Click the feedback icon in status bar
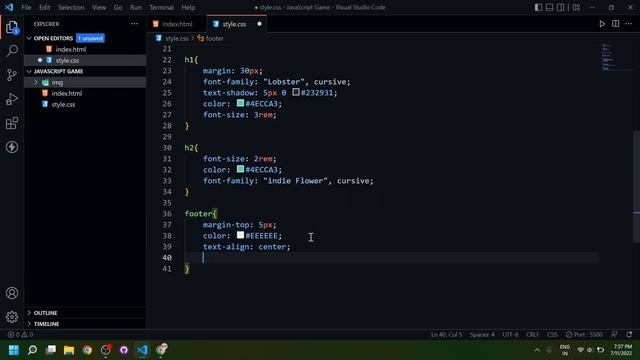Image resolution: width=640 pixels, height=360 pixels. click(x=614, y=334)
